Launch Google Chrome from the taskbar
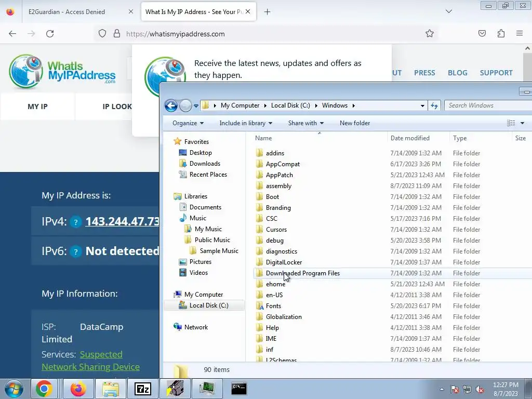The height and width of the screenshot is (399, 532). click(x=44, y=389)
